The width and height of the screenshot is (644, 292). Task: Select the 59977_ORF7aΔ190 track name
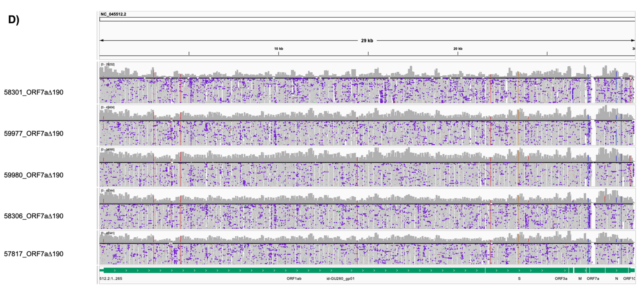33,133
